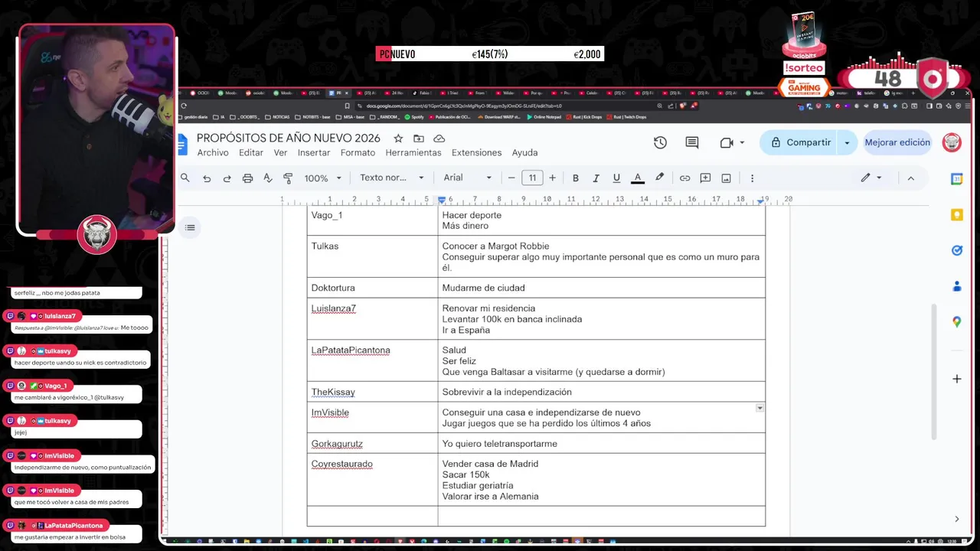Toggle bold formatting
The width and height of the screenshot is (980, 551).
pyautogui.click(x=576, y=178)
